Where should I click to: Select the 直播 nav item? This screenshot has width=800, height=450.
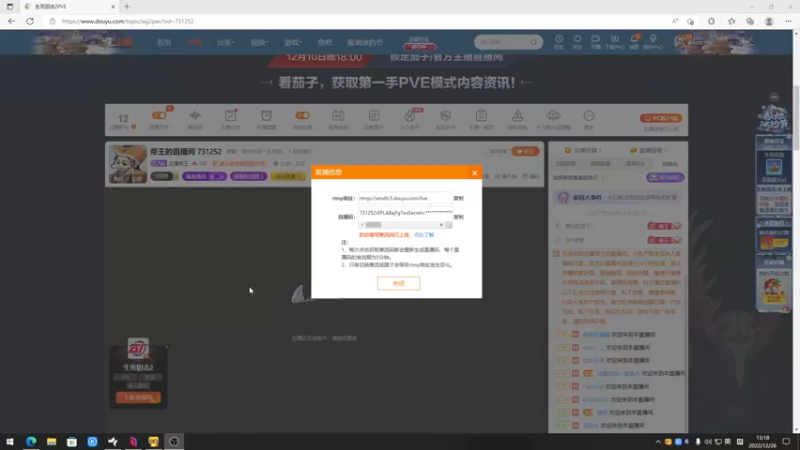(x=194, y=42)
